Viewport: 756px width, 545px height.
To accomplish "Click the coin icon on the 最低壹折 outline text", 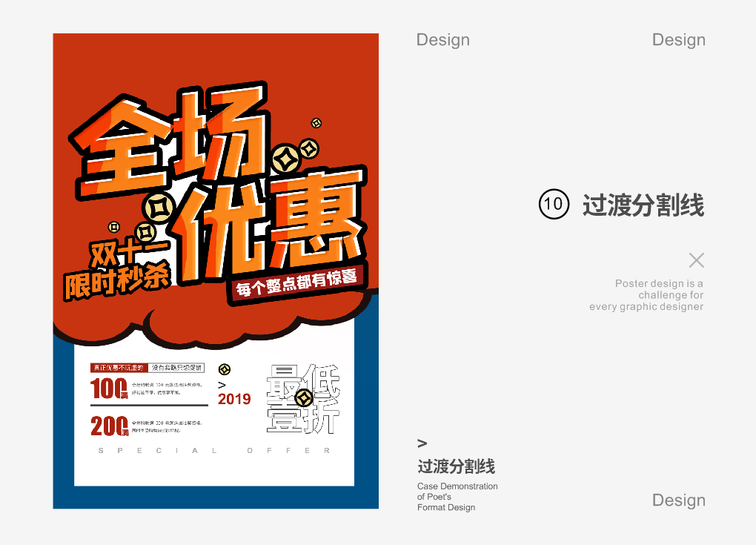I will (303, 399).
